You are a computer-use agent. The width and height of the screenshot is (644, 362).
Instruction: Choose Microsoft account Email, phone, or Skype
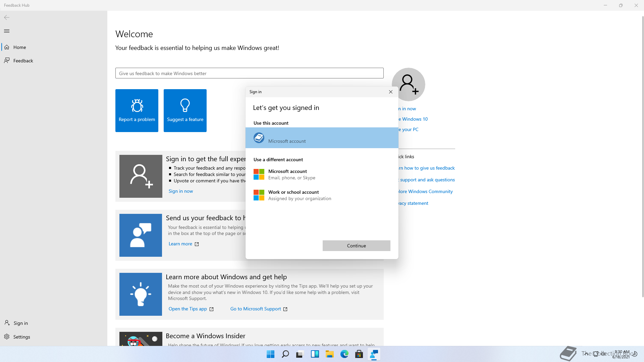coord(291,174)
